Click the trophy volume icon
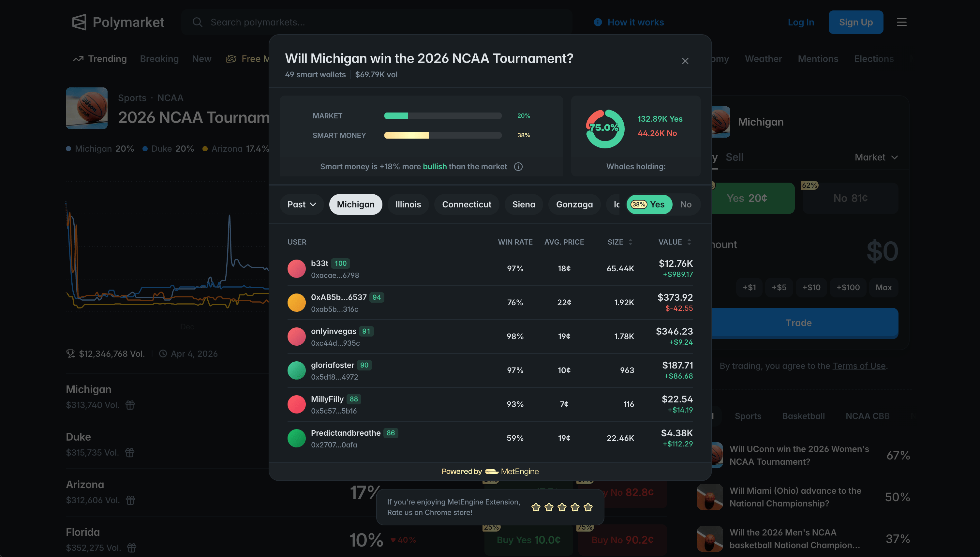This screenshot has height=557, width=980. [70, 354]
